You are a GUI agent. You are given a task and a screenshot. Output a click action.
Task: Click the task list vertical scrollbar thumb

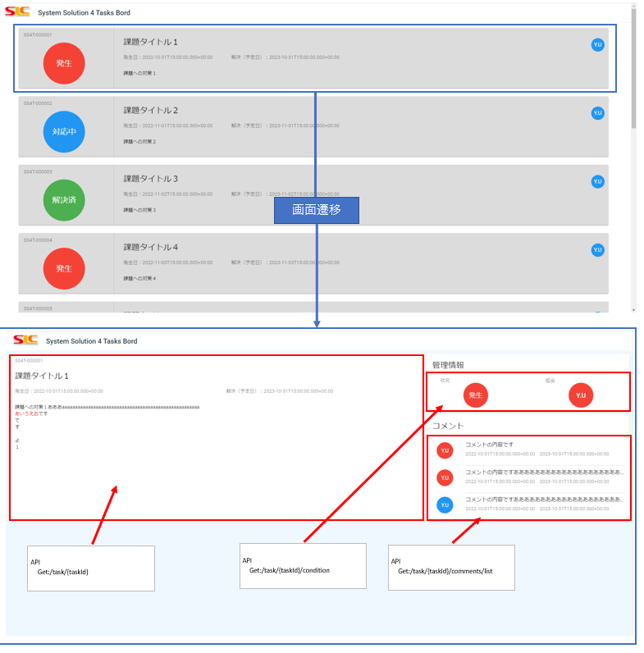[x=633, y=69]
